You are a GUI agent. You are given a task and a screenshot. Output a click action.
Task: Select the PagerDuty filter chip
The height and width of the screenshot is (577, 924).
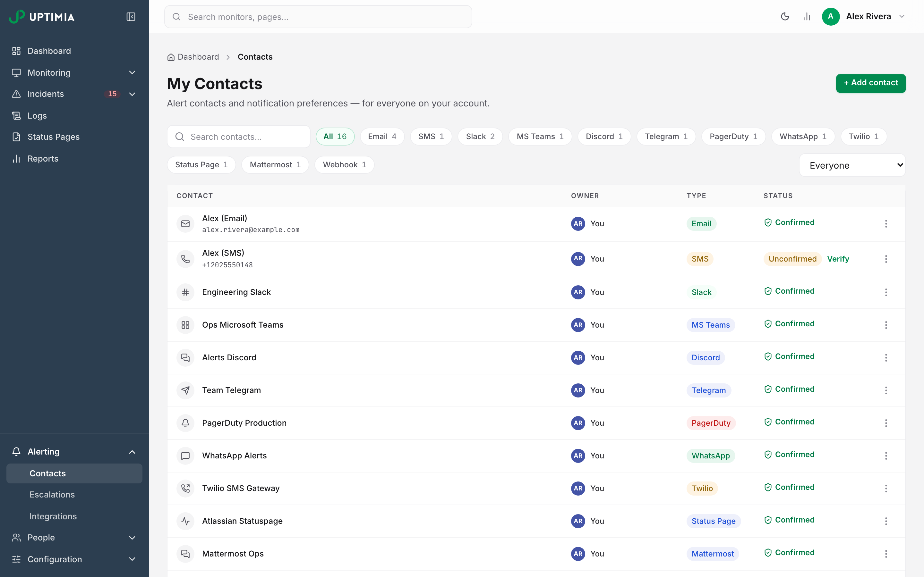733,137
